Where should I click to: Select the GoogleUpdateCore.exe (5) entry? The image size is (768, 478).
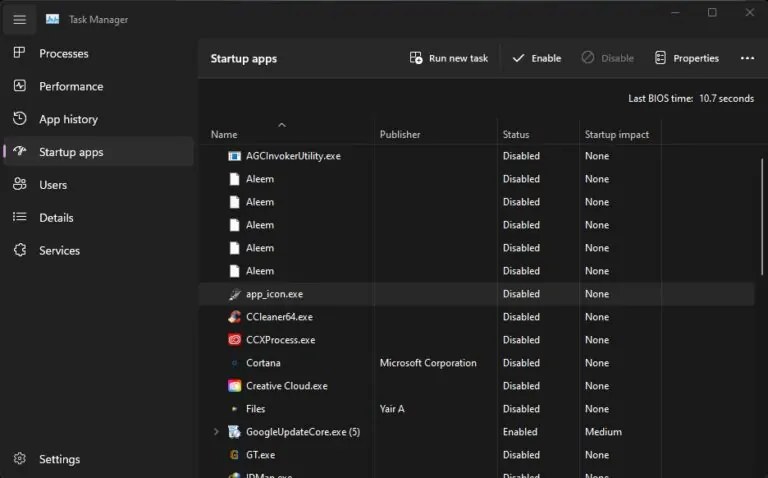click(303, 432)
